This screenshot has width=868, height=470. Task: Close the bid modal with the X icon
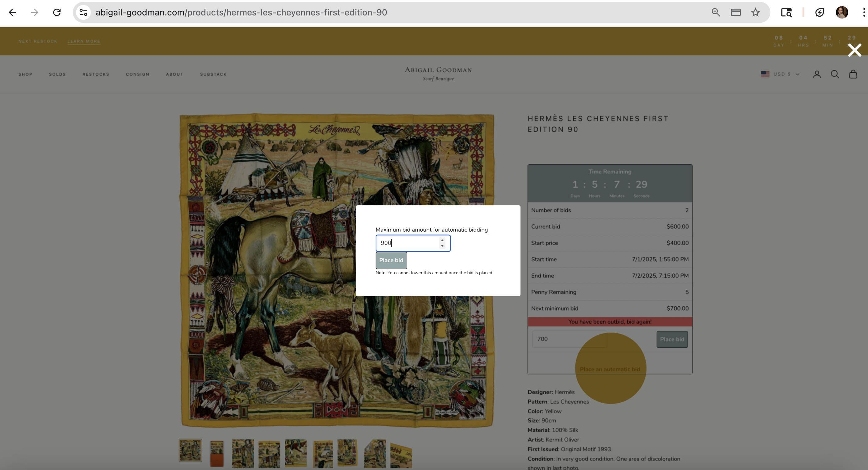pos(854,50)
